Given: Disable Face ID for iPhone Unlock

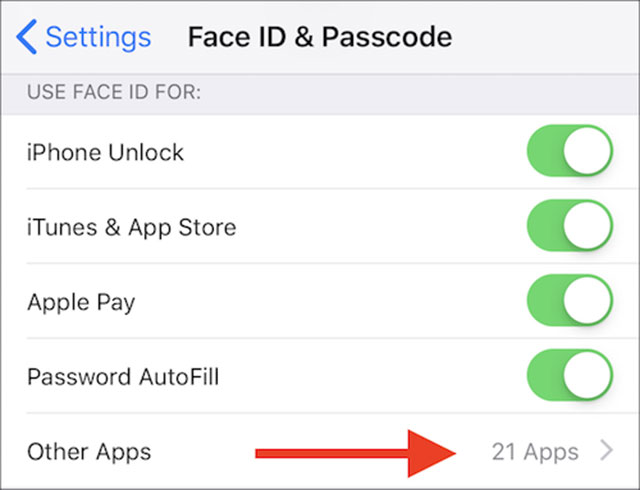Looking at the screenshot, I should click(x=569, y=152).
